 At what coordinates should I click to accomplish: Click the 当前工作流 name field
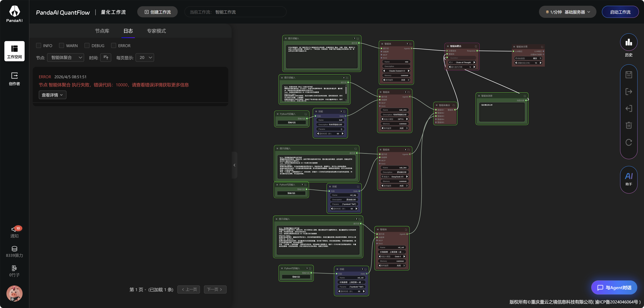[x=235, y=12]
